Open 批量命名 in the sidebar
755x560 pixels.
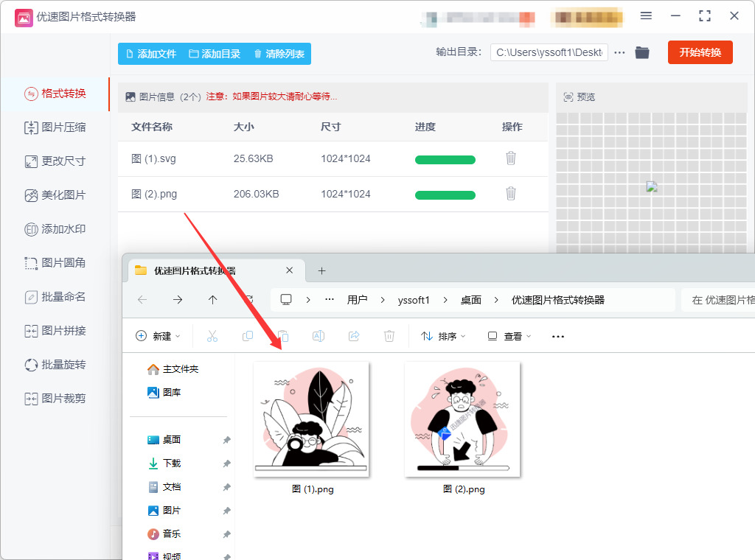(55, 297)
